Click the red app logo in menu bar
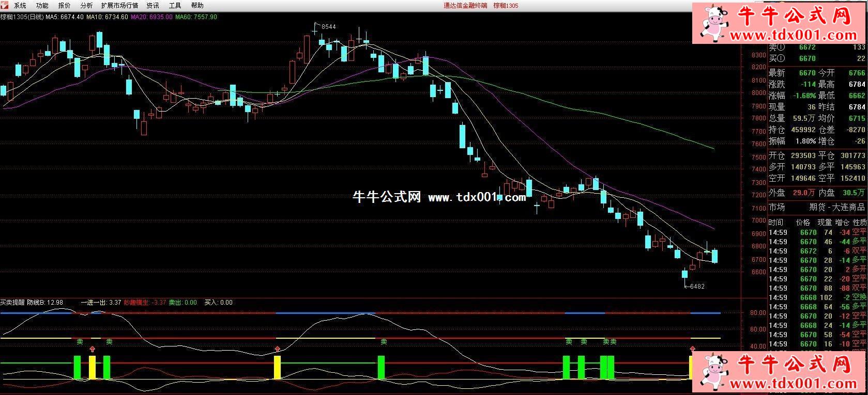The image size is (868, 395). tap(5, 5)
